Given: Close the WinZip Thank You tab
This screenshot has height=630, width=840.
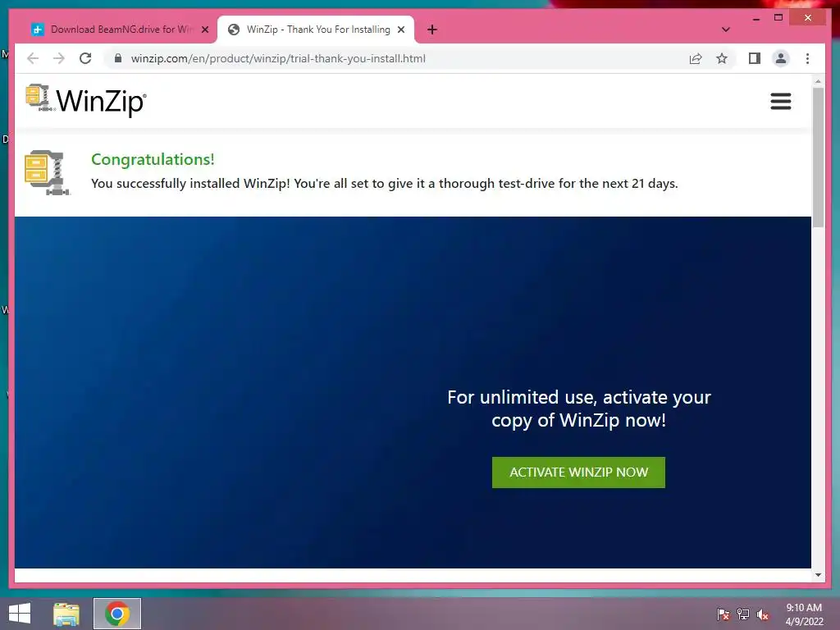Looking at the screenshot, I should pos(400,30).
